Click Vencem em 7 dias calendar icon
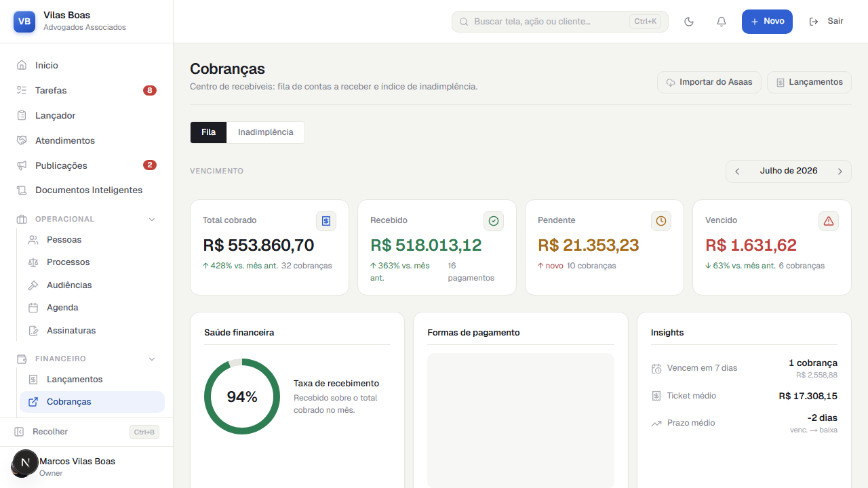Image resolution: width=868 pixels, height=488 pixels. [656, 369]
